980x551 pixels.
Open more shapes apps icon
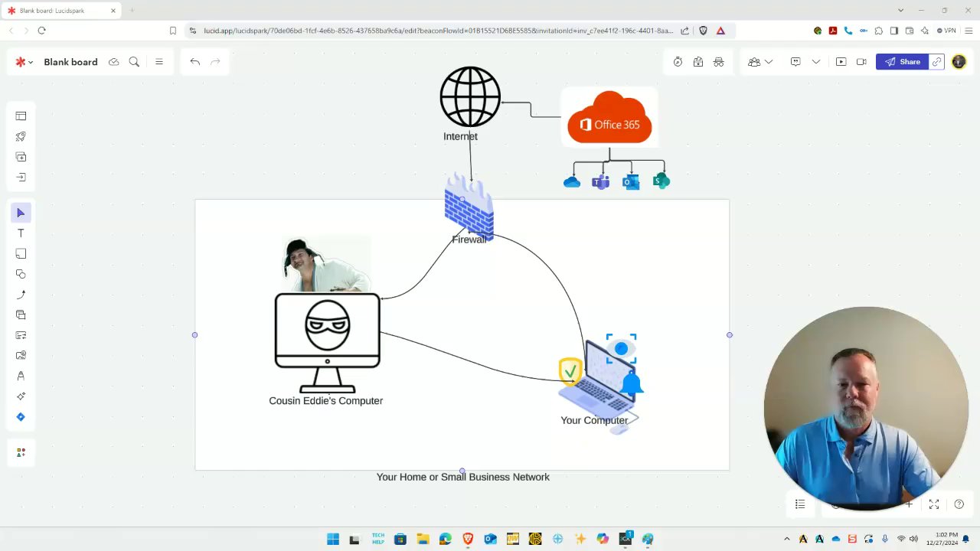tap(21, 452)
